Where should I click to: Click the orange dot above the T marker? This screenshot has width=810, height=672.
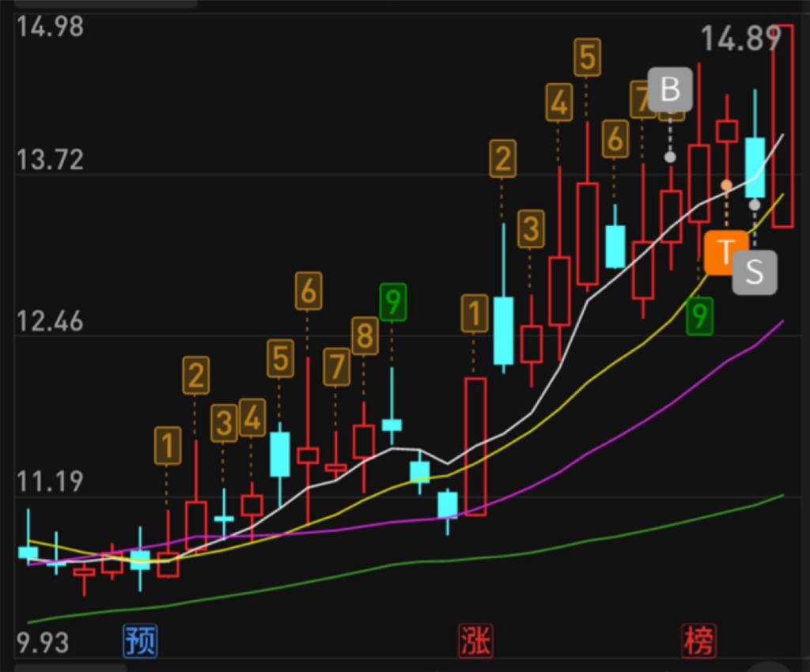(x=727, y=185)
